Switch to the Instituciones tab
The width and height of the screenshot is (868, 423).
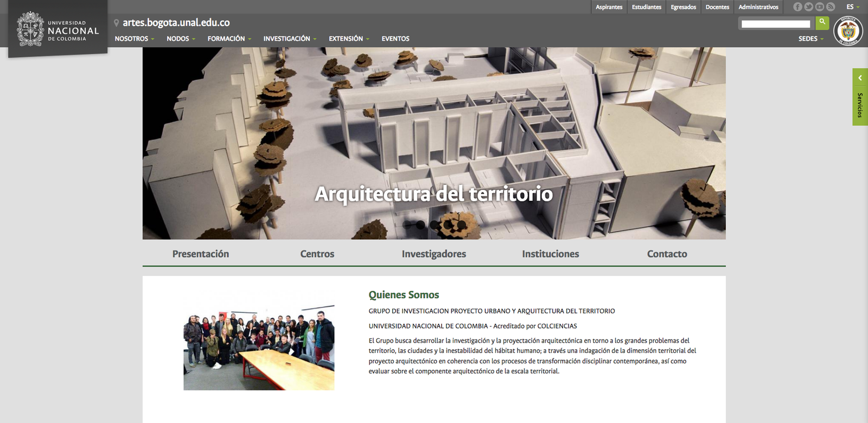point(551,254)
